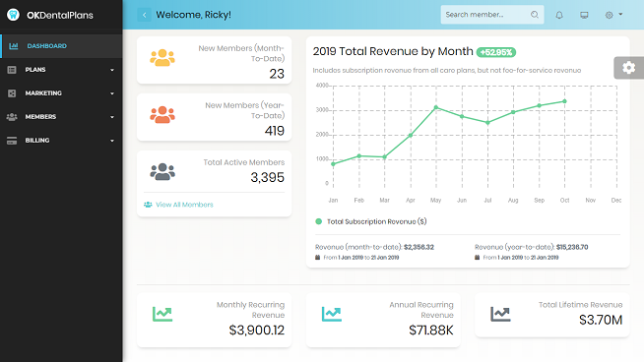
Task: Open the settings dropdown caret in header
Action: click(x=620, y=15)
